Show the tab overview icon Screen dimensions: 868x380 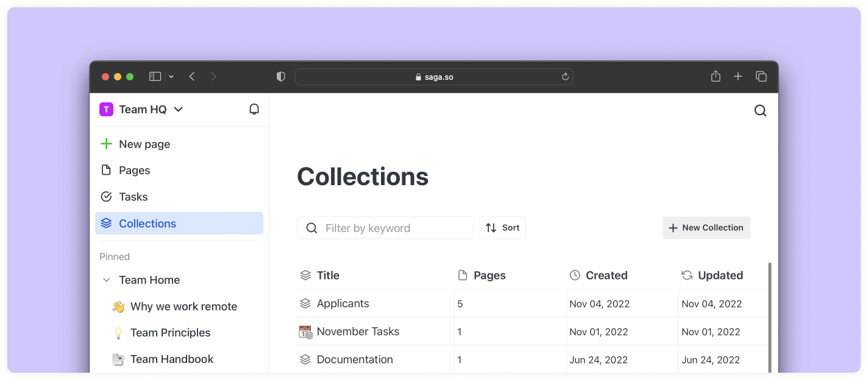point(761,77)
